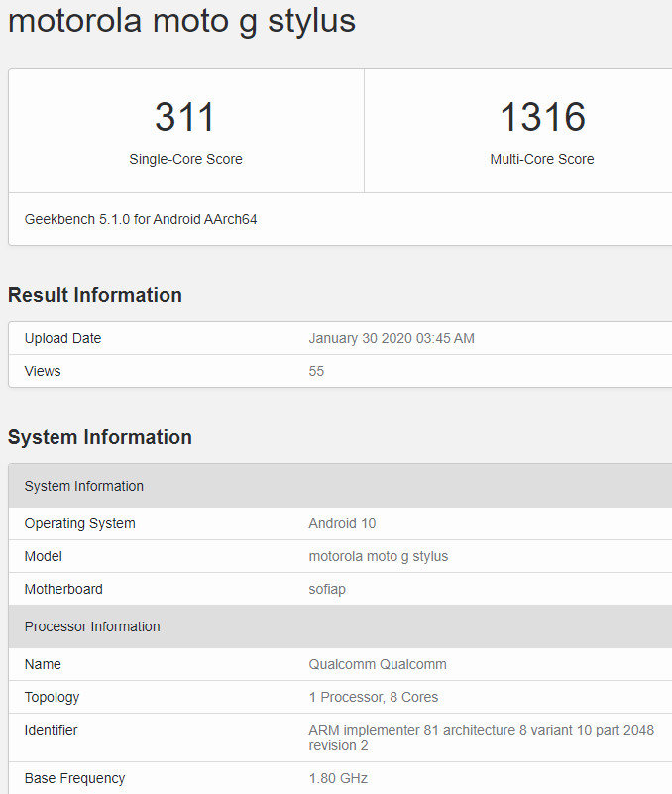Screen dimensions: 672x794
Task: Click the large "System Information" section heading
Action: [100, 437]
